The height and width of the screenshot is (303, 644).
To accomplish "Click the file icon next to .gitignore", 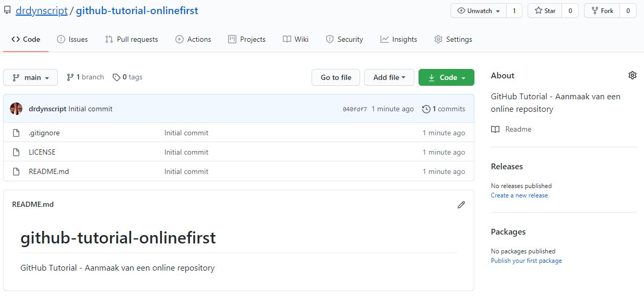I will click(16, 133).
